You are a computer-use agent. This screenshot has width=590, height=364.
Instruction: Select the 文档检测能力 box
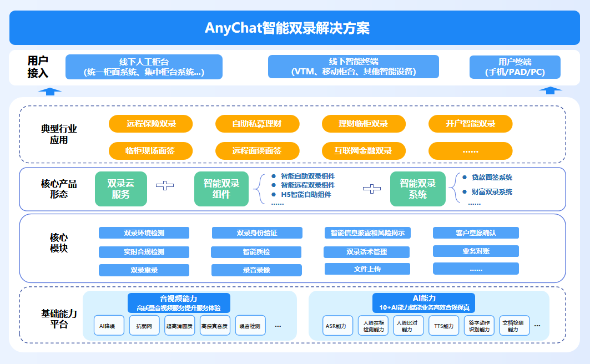coord(515,326)
